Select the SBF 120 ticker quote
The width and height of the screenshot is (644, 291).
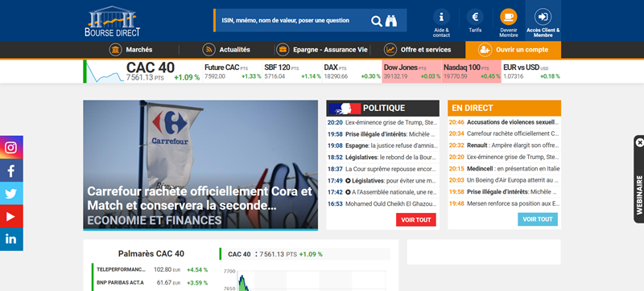292,72
